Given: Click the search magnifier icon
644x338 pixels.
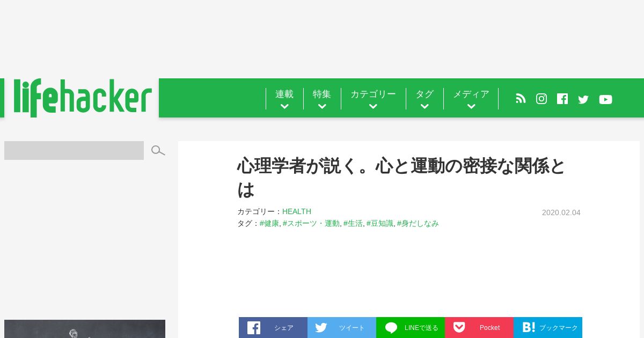Looking at the screenshot, I should tap(158, 151).
